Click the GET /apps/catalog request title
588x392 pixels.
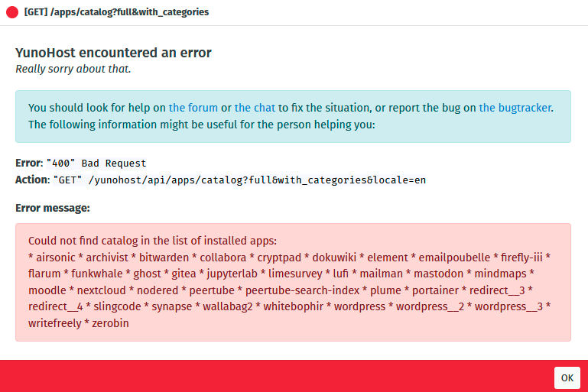click(x=116, y=12)
